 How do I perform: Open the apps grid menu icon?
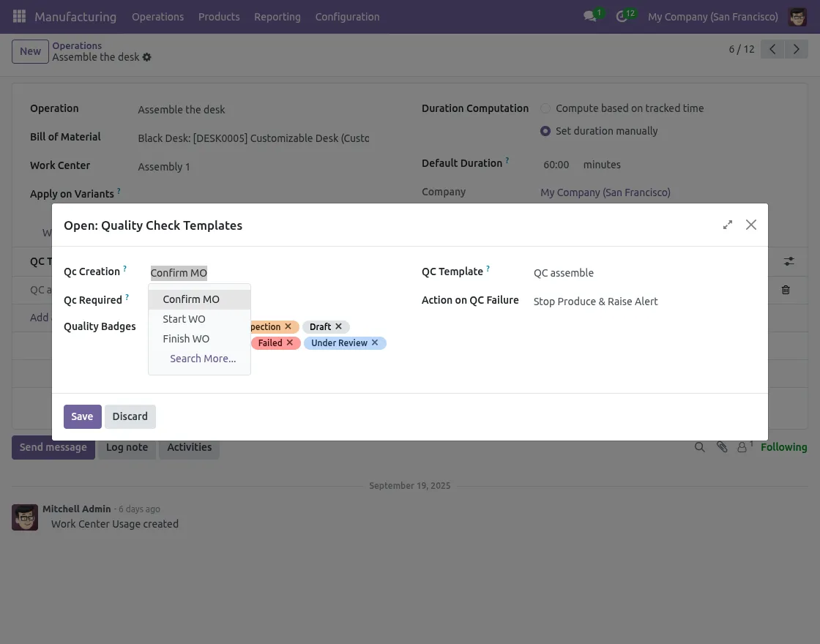[x=19, y=16]
